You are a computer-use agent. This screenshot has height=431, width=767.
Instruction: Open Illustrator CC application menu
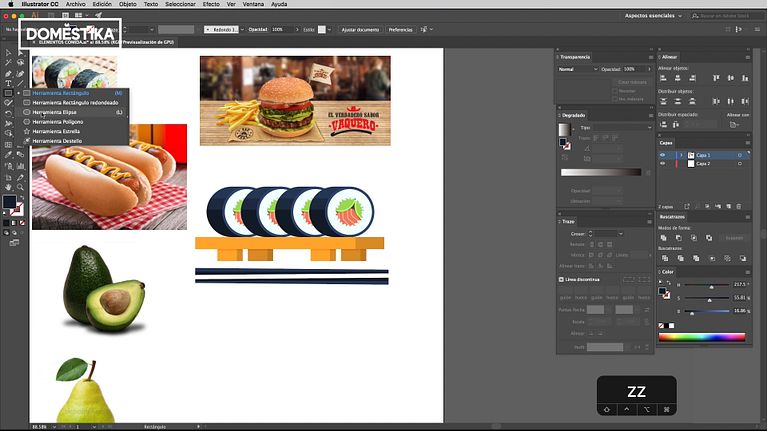pos(40,4)
